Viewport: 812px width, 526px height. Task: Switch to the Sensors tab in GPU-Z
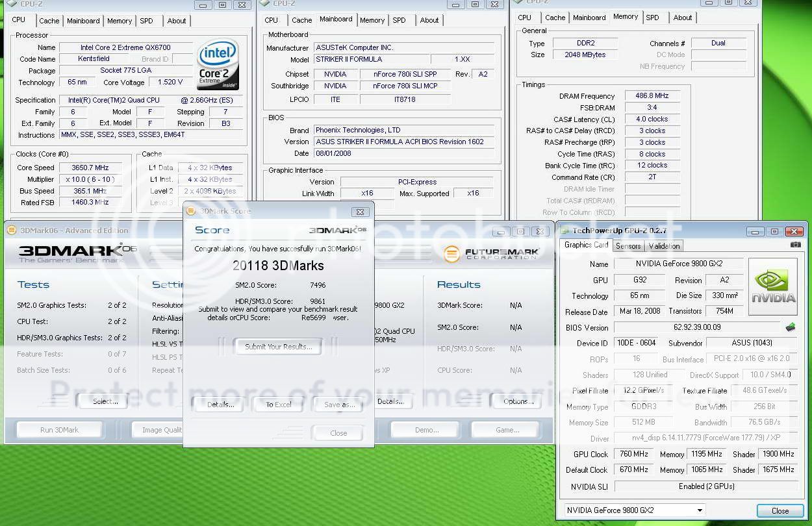(x=628, y=245)
